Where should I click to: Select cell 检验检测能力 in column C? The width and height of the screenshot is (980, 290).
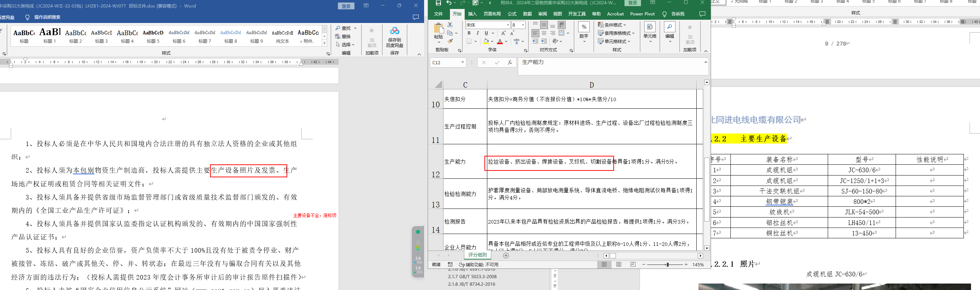coord(465,194)
